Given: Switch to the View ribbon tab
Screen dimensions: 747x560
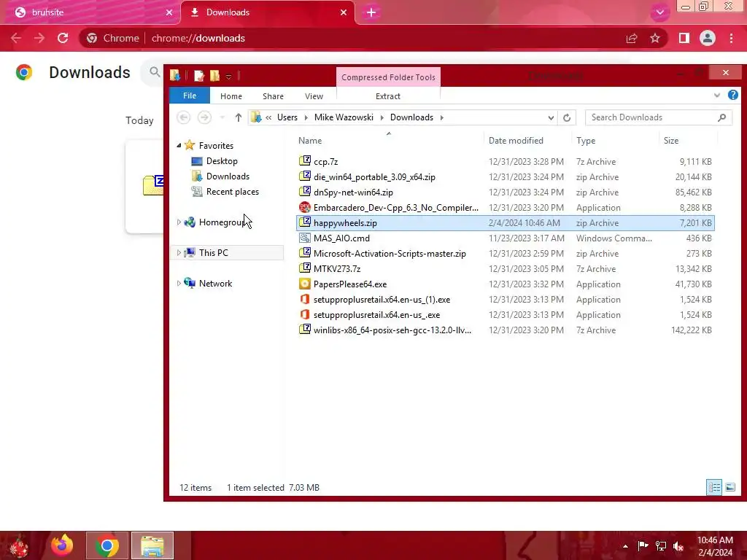Looking at the screenshot, I should pyautogui.click(x=314, y=96).
